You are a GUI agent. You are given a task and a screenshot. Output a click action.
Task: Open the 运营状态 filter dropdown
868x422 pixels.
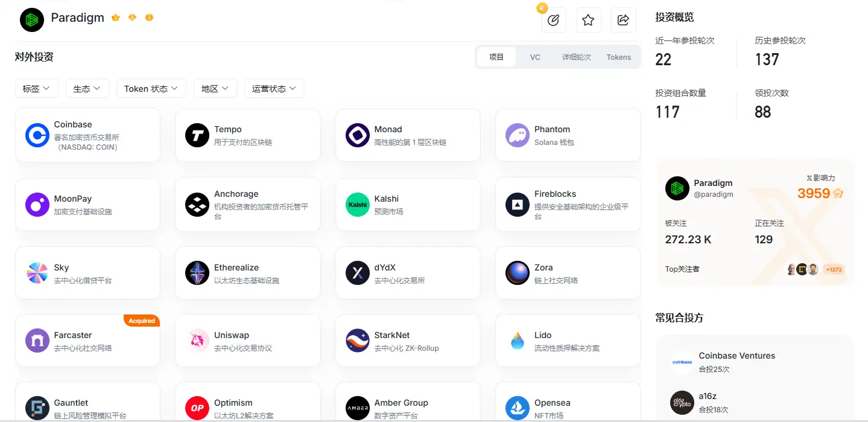[x=274, y=88]
